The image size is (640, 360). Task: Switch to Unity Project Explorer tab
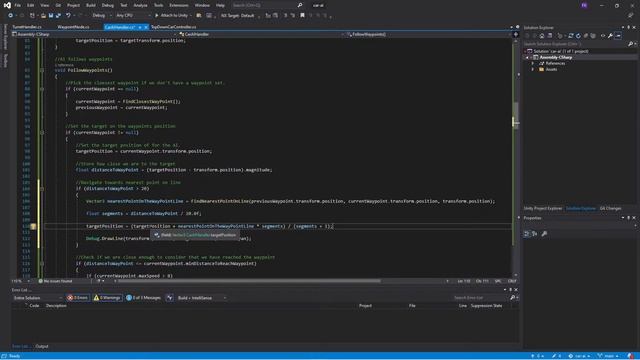point(543,209)
